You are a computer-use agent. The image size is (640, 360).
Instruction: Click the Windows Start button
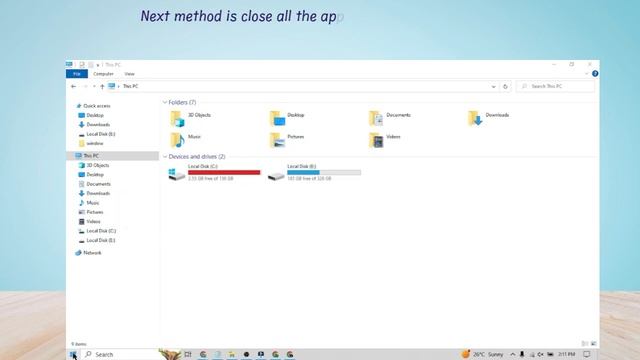click(73, 354)
